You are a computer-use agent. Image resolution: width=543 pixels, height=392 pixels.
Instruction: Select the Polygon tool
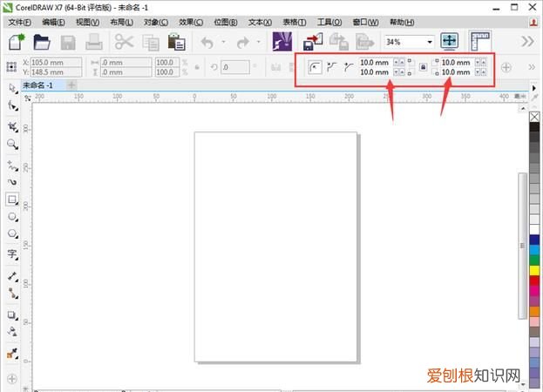tap(13, 233)
